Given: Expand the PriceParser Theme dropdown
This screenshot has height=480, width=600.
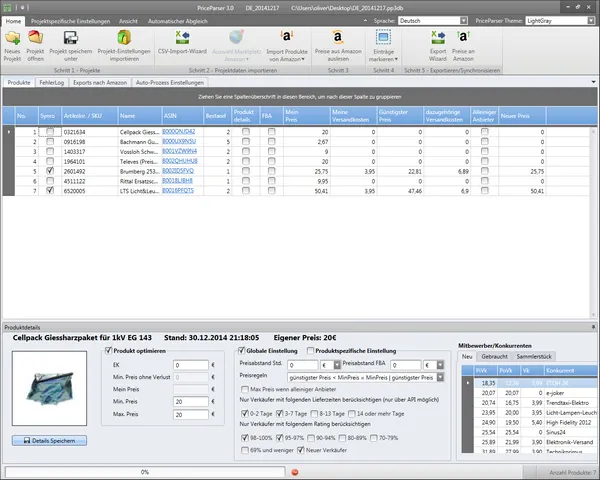Looking at the screenshot, I should point(591,21).
